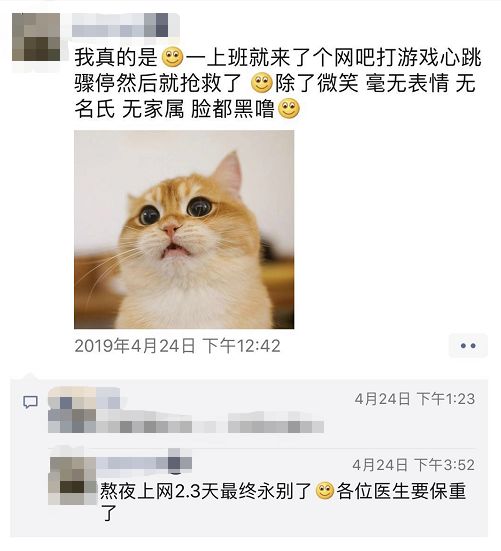Open the orange cat photo

184,229
